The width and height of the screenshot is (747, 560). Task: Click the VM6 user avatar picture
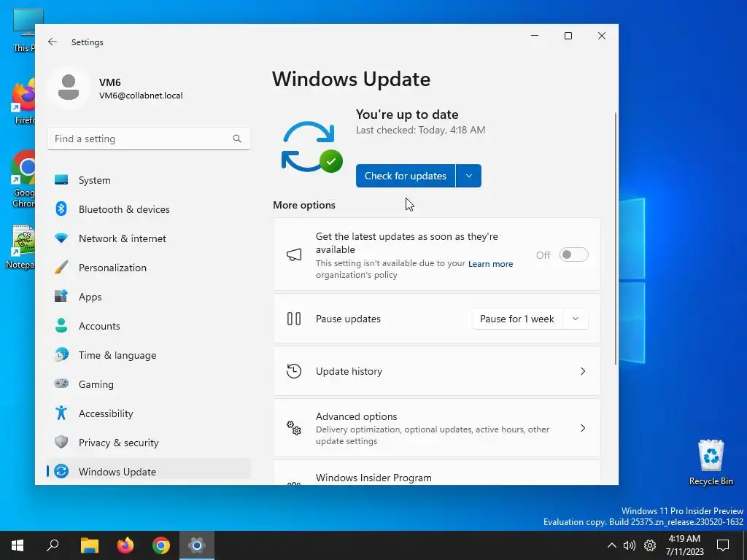(x=69, y=87)
